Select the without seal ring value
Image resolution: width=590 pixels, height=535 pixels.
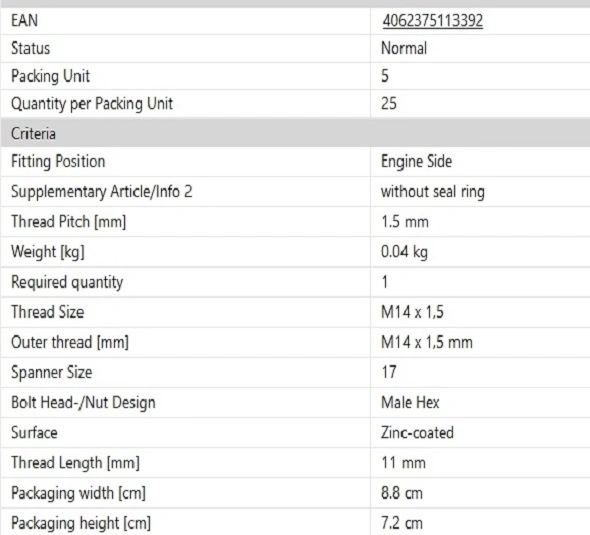[x=433, y=192]
